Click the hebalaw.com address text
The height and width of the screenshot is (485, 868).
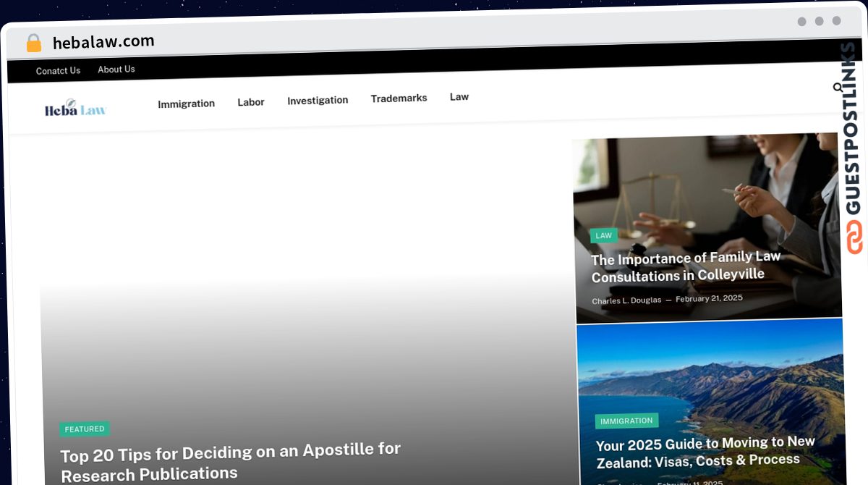click(x=103, y=42)
